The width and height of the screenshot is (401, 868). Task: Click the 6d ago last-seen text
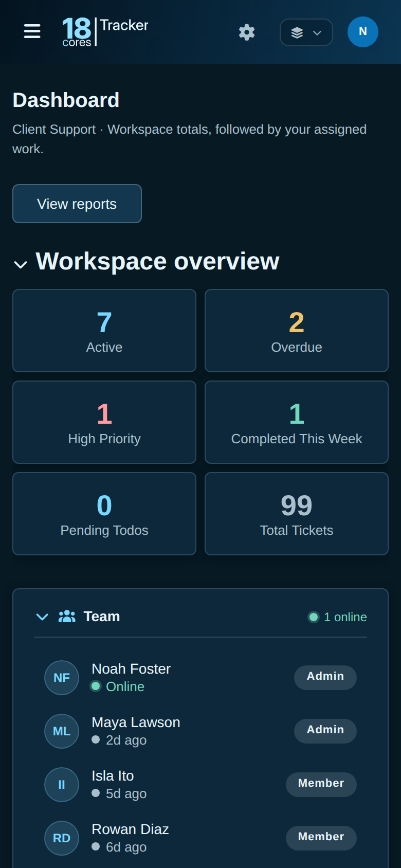(x=126, y=847)
